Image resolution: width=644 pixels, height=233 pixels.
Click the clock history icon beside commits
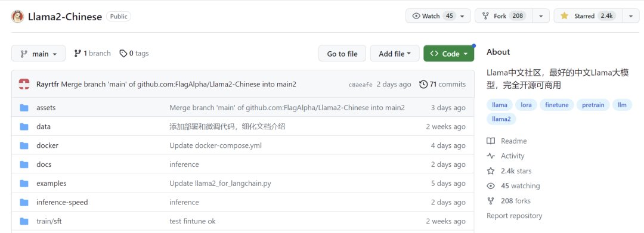(x=423, y=85)
